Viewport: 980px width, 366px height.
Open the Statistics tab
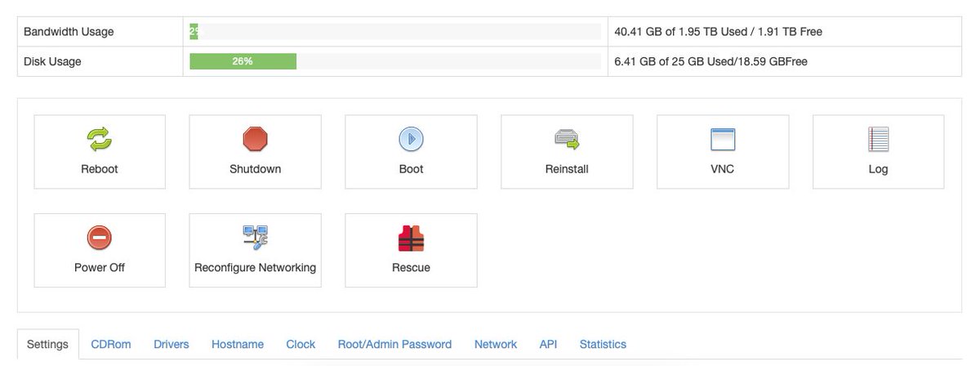[x=603, y=344]
